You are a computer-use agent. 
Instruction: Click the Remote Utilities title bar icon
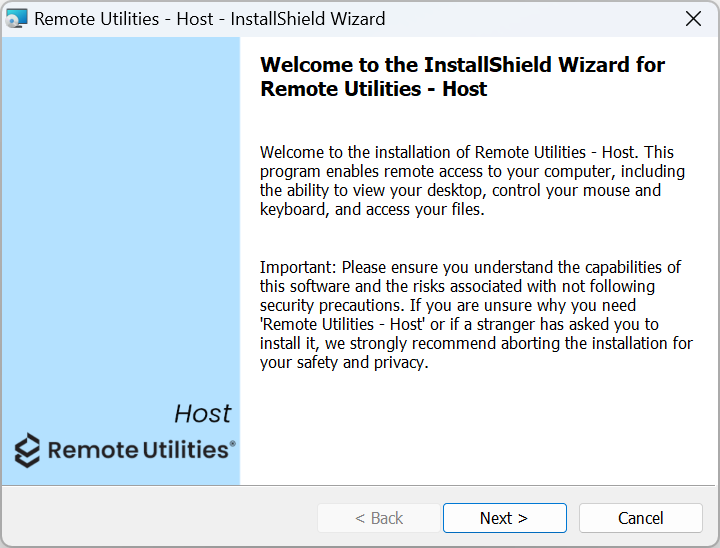point(17,19)
